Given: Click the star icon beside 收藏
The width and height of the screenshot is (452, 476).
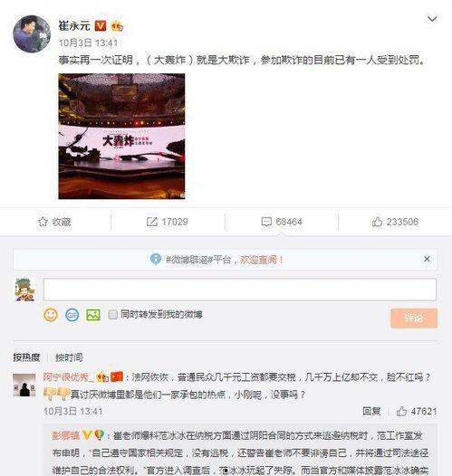Looking at the screenshot, I should (x=43, y=222).
